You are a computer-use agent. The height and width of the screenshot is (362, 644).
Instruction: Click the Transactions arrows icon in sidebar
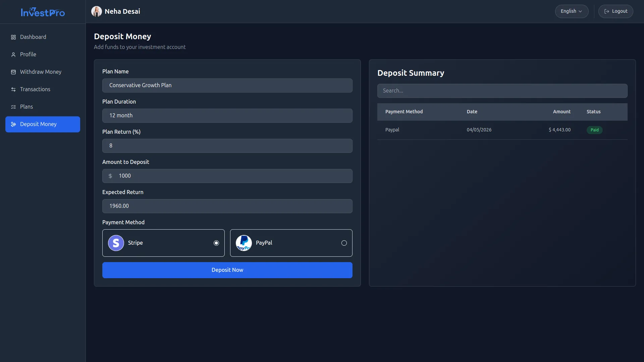(13, 89)
